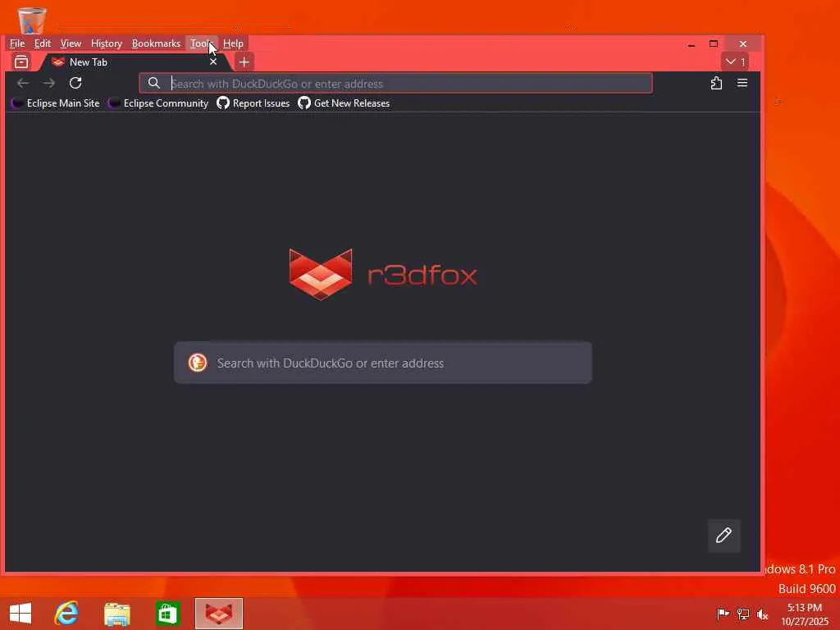
Task: Go forward with the forward arrow
Action: pyautogui.click(x=49, y=83)
